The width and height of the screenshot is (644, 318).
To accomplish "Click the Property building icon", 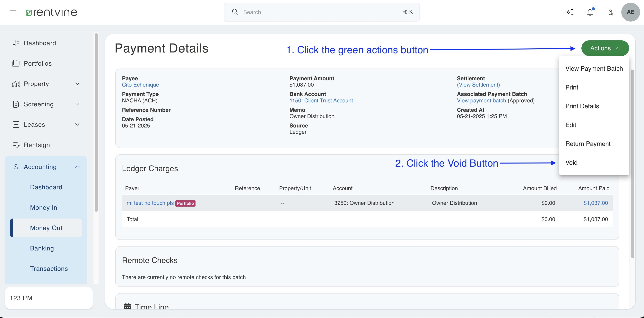I will coord(16,84).
